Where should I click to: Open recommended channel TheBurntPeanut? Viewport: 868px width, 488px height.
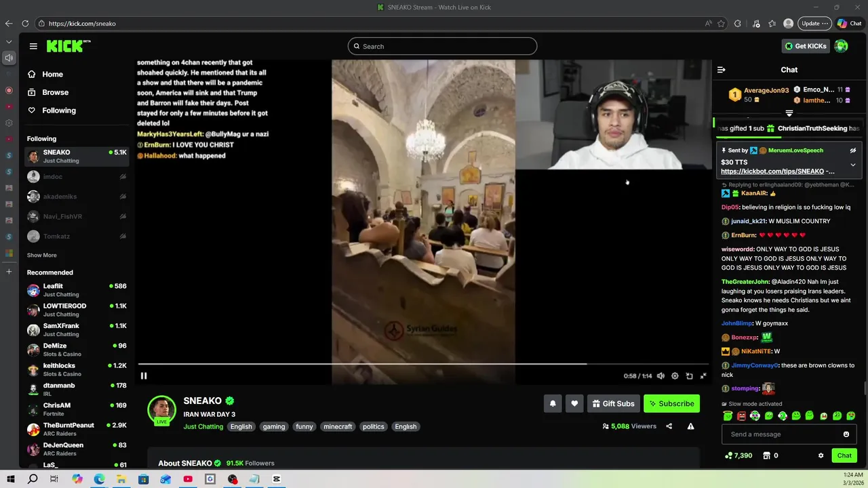(x=77, y=429)
